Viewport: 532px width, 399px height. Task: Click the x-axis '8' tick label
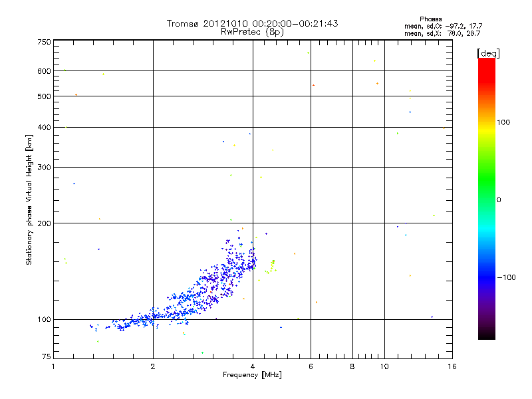(352, 366)
